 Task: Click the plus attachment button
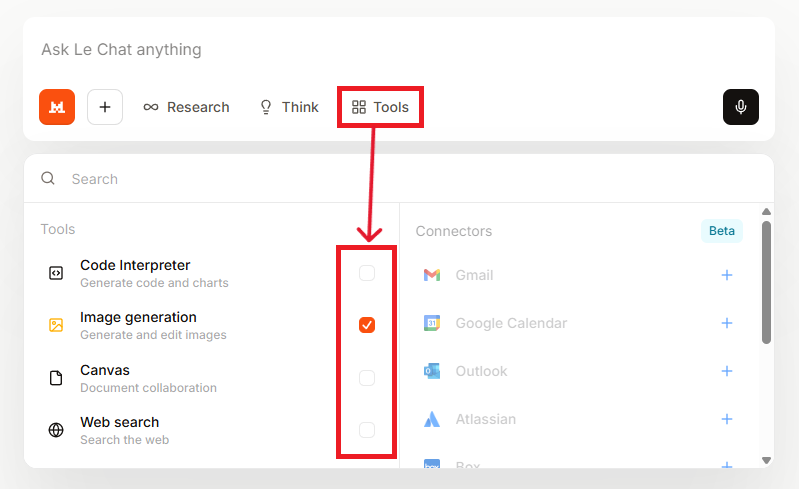pyautogui.click(x=105, y=107)
